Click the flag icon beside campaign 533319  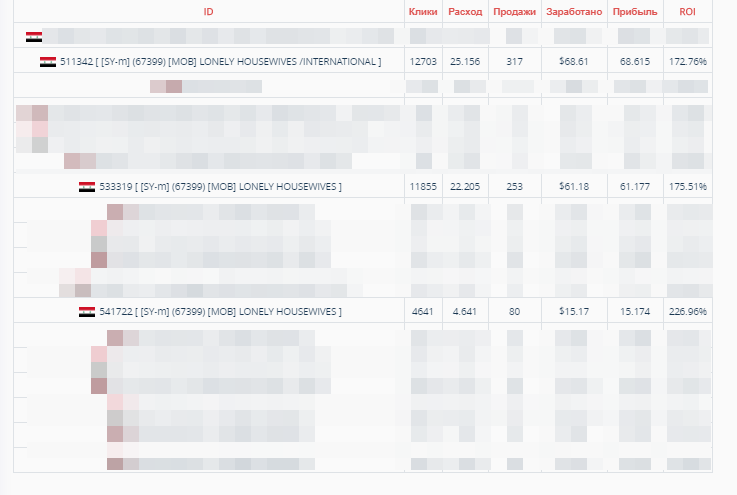[87, 187]
